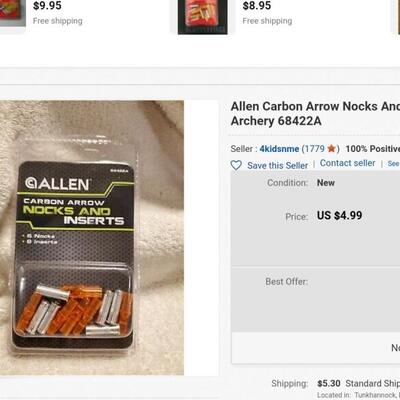Open feedback score 1779 link
Image resolution: width=400 pixels, height=400 pixels.
315,149
